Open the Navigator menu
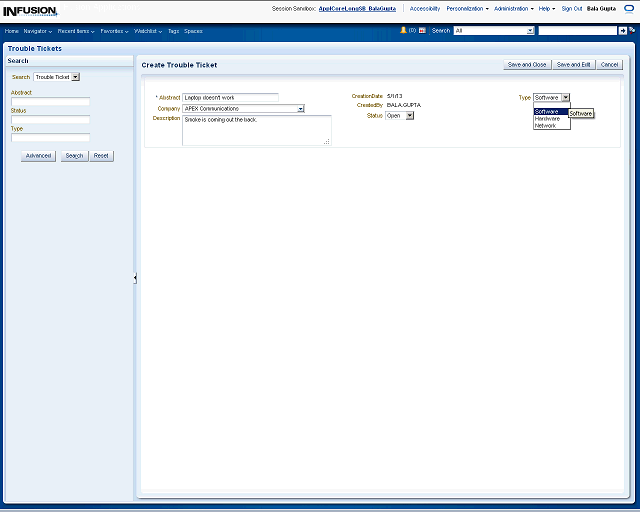The image size is (640, 512). 37,31
